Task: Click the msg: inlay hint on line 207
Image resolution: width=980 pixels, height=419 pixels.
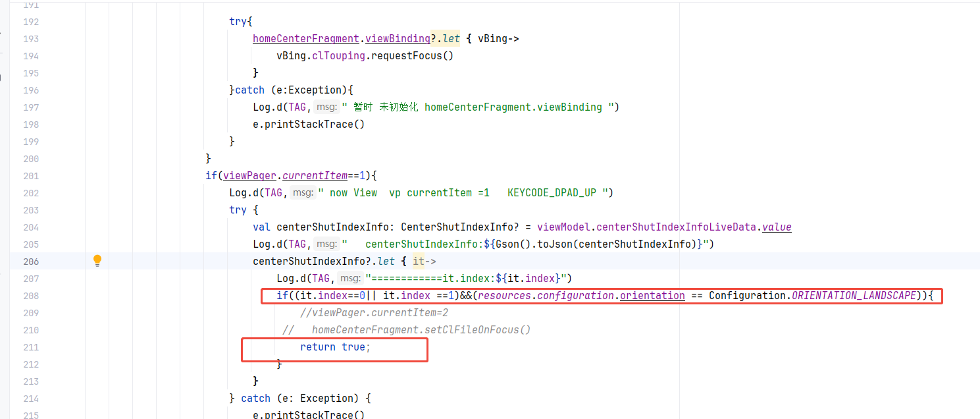Action: coord(349,279)
